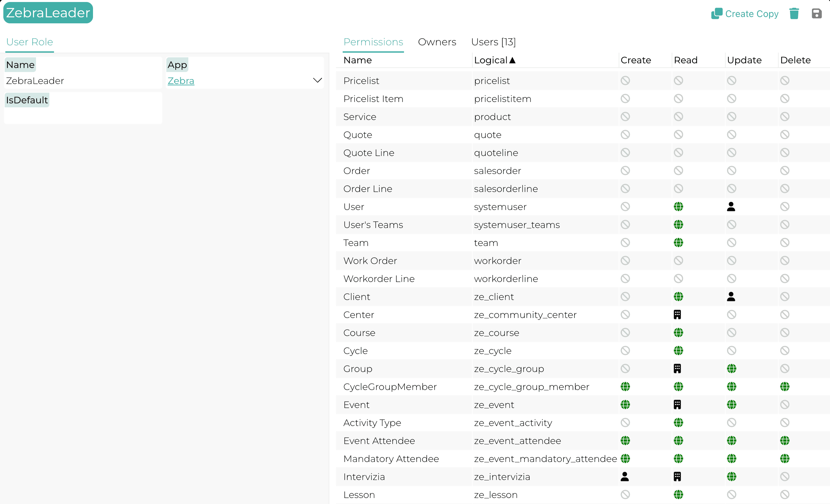Click the globe Read icon for User
Viewport: 830px width, 504px height.
pos(678,207)
